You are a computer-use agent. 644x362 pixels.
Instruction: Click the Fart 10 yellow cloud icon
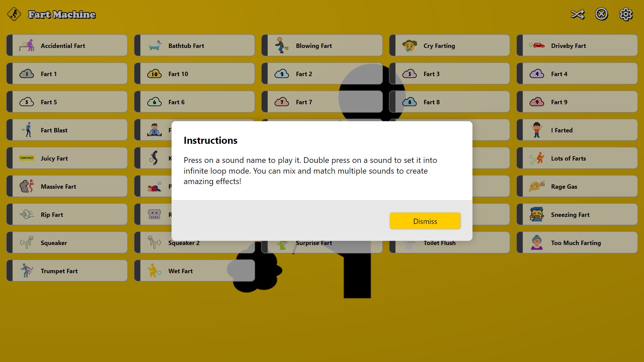[x=155, y=74]
